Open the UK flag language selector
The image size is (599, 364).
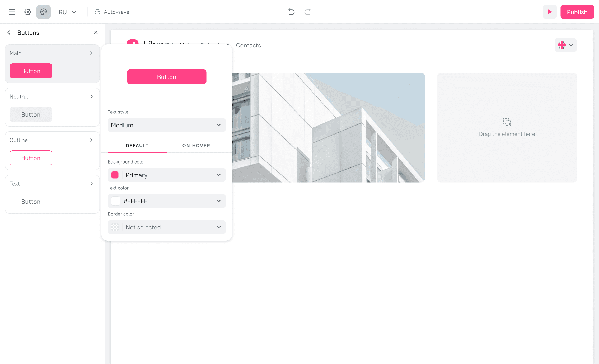pos(565,45)
